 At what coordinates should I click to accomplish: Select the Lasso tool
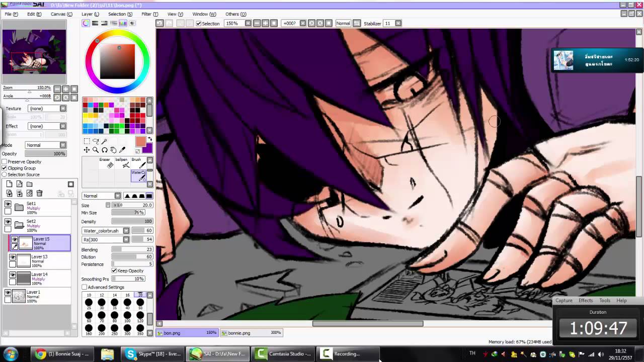click(96, 141)
